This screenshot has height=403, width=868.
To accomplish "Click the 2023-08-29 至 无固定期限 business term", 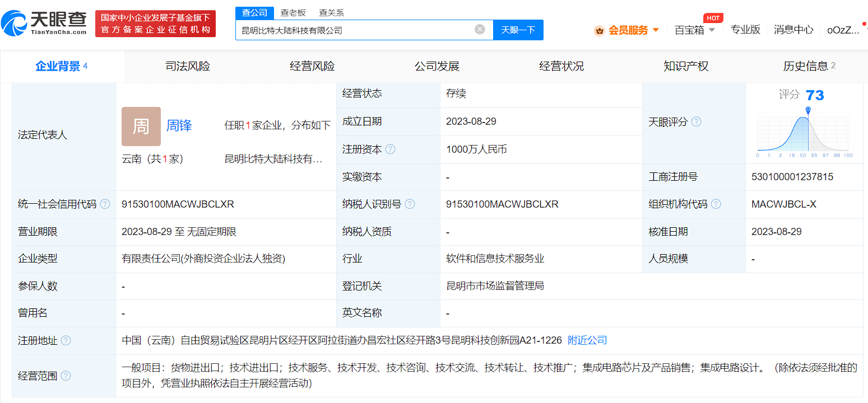I will click(x=179, y=232).
